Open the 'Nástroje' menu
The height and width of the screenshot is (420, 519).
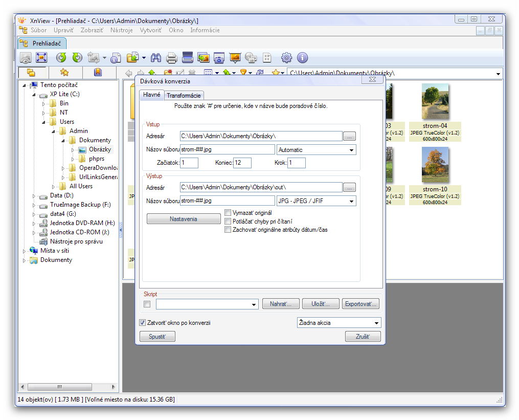pyautogui.click(x=121, y=30)
